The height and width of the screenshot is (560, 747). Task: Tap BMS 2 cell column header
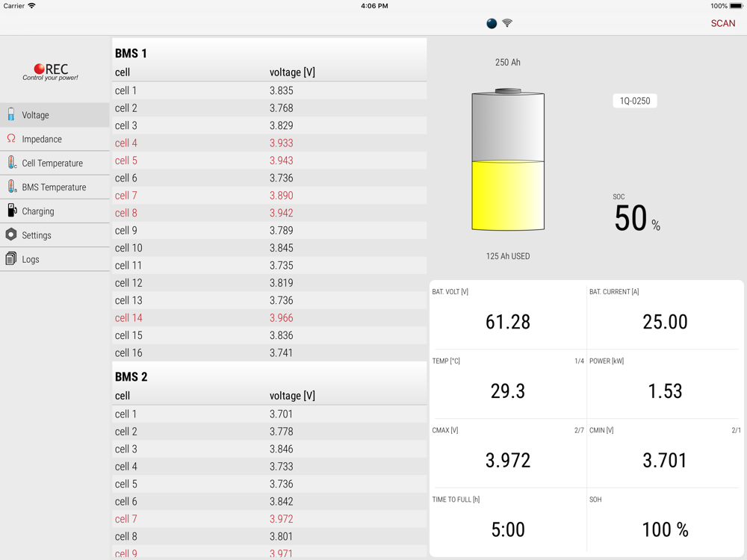tap(123, 396)
